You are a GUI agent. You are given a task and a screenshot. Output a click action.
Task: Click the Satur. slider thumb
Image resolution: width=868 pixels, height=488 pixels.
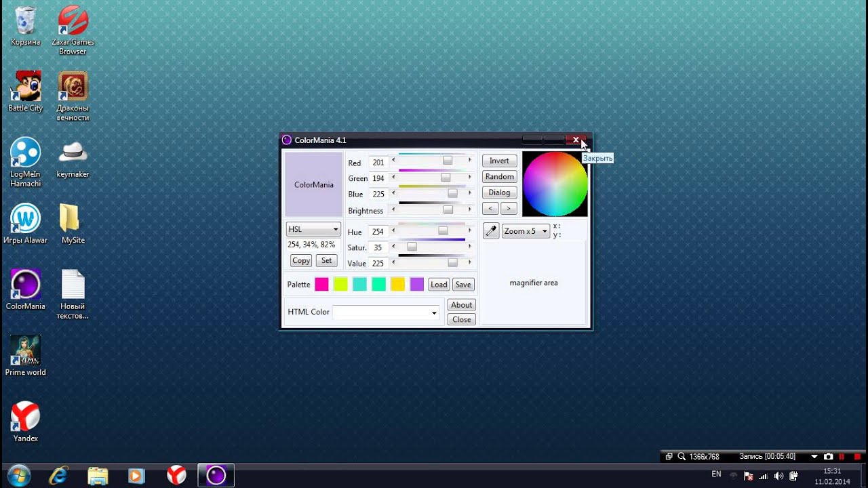[x=412, y=247]
